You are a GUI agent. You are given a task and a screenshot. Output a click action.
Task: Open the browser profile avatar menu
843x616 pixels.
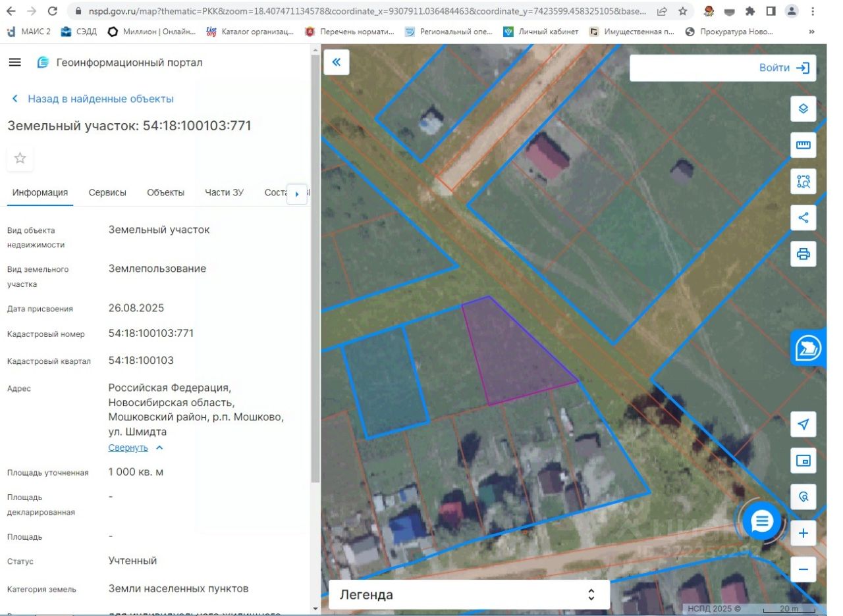(x=792, y=11)
